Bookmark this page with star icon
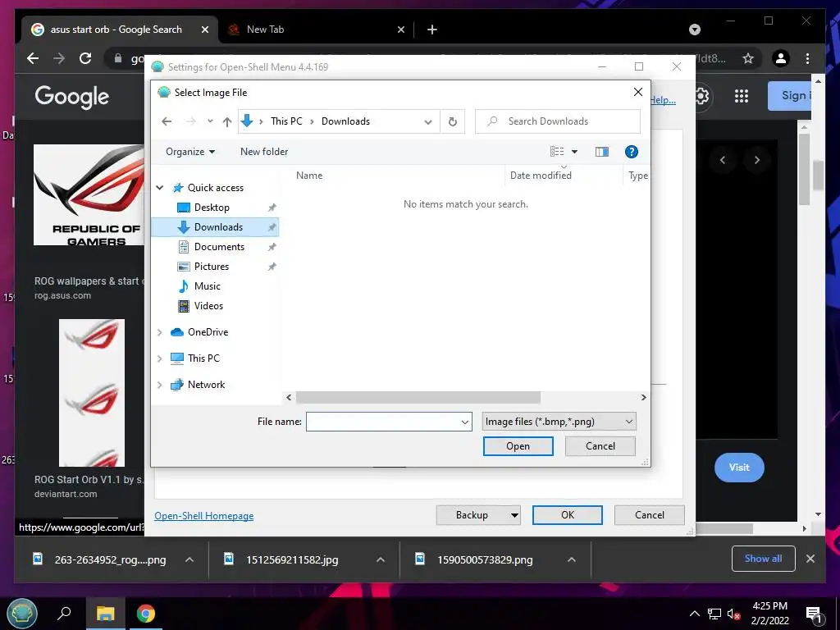Viewport: 840px width, 630px height. 748,58
